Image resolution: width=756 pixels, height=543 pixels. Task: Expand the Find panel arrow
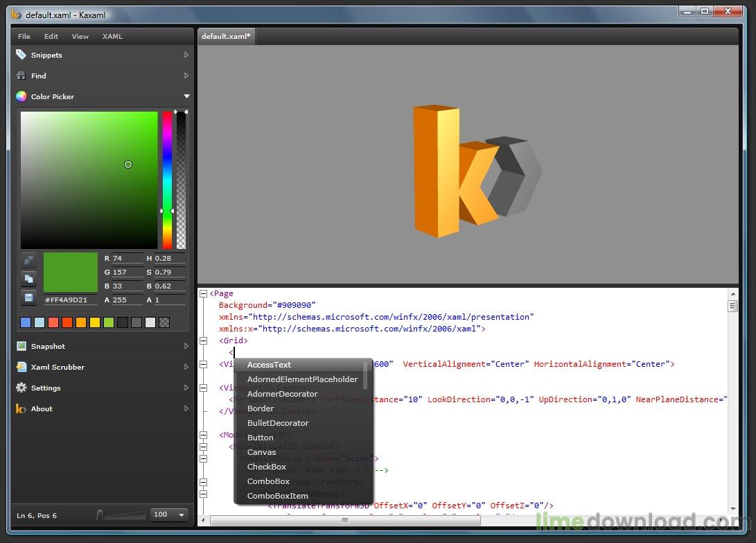186,76
